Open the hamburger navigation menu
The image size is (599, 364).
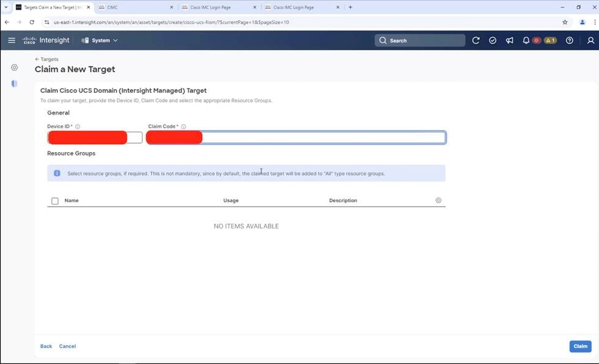coord(11,40)
